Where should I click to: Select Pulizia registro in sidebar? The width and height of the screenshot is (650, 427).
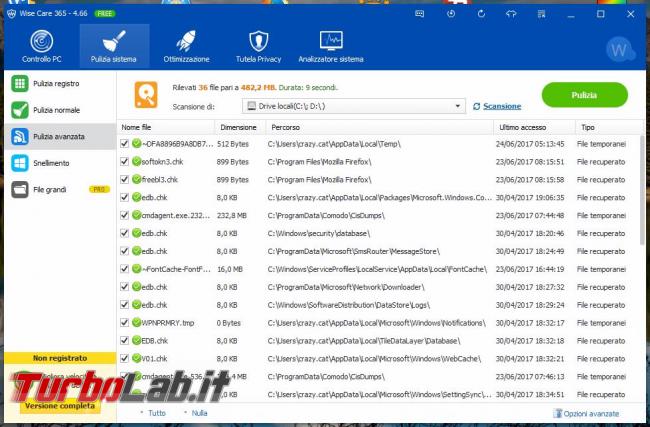click(x=60, y=83)
